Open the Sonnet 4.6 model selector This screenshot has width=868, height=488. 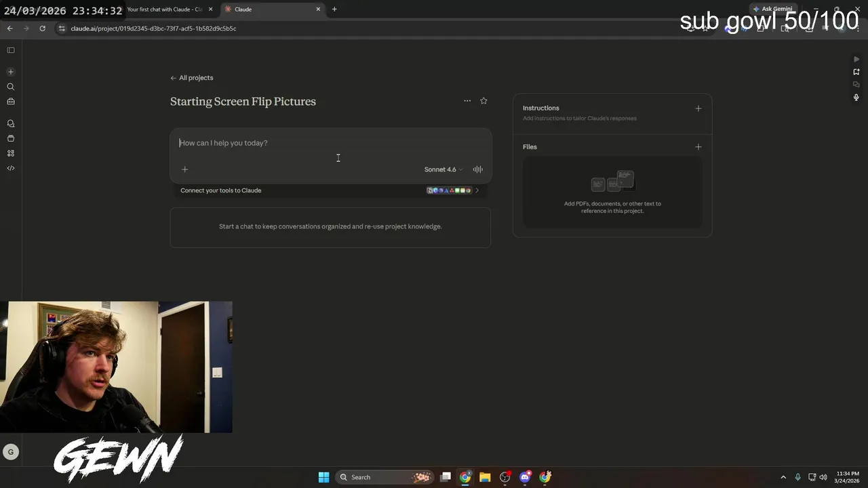(x=443, y=169)
